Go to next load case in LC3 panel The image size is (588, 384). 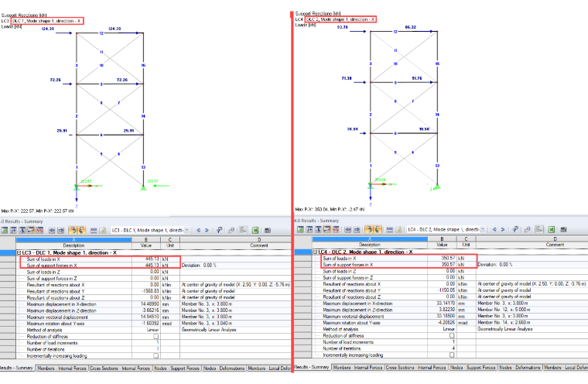(207, 230)
